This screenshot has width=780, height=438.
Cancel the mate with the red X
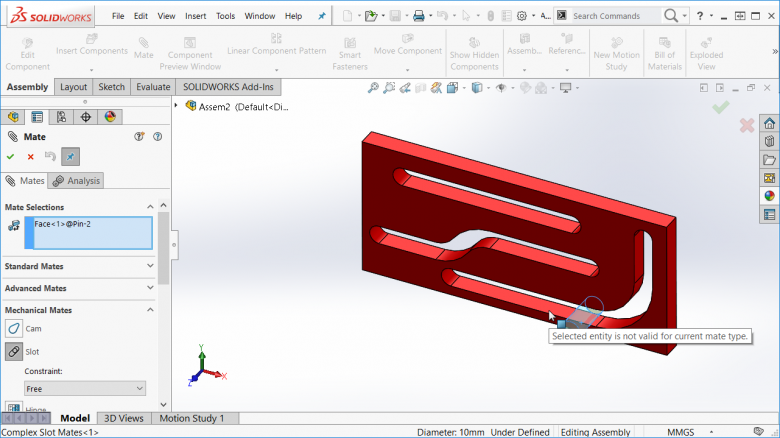[x=30, y=157]
